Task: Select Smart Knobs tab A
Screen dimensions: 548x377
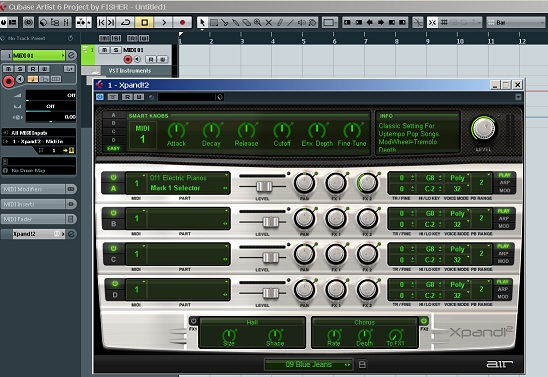Action: (x=113, y=115)
